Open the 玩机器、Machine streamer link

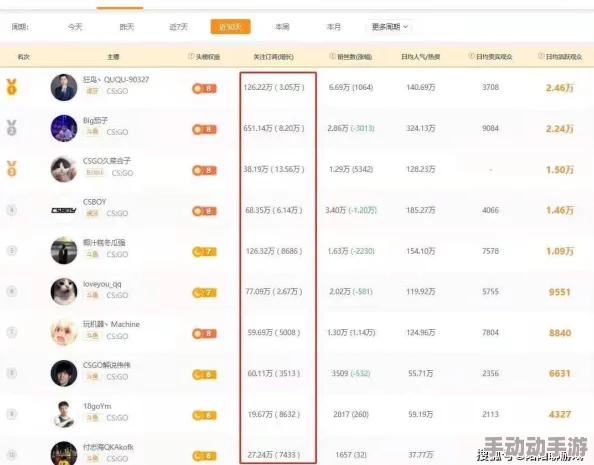[x=111, y=324]
